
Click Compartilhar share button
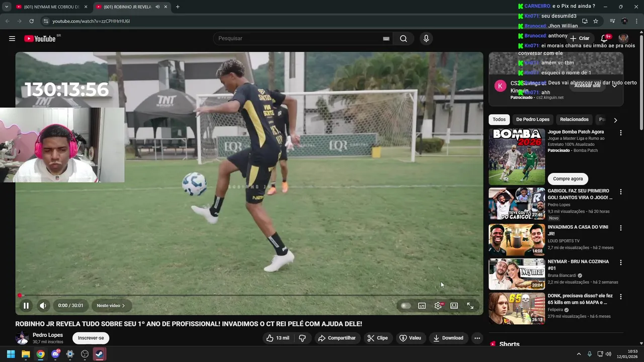pos(337,338)
